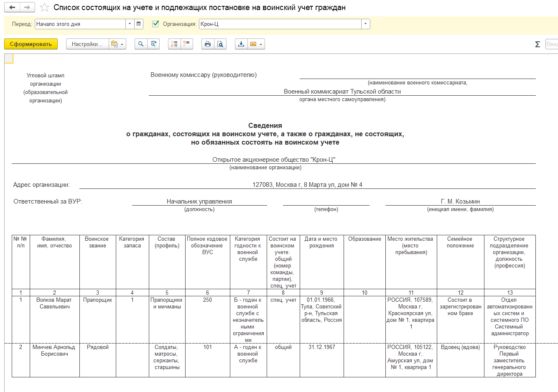Select the Минчев Арнольд Борисович cell
Screen dimensions: 558x392
click(x=55, y=360)
